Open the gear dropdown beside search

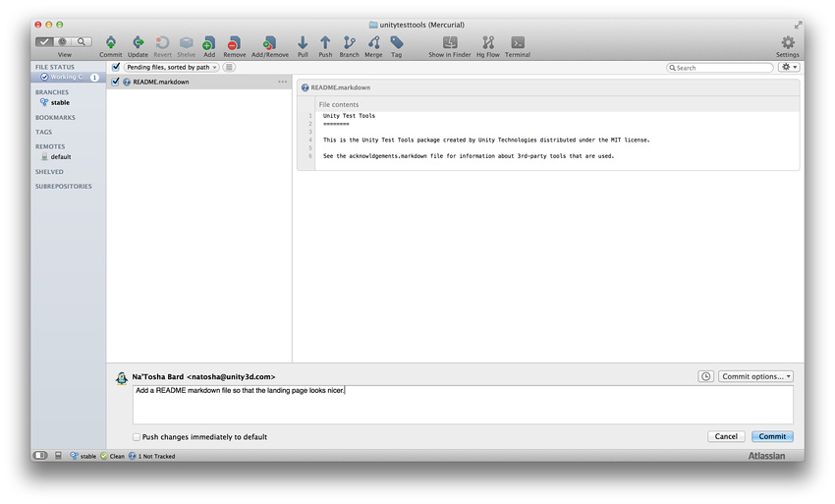pos(789,68)
